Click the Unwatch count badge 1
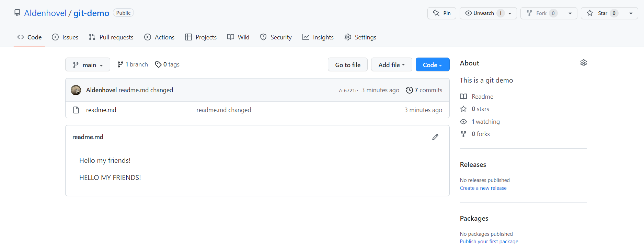Image resolution: width=644 pixels, height=245 pixels. click(501, 13)
